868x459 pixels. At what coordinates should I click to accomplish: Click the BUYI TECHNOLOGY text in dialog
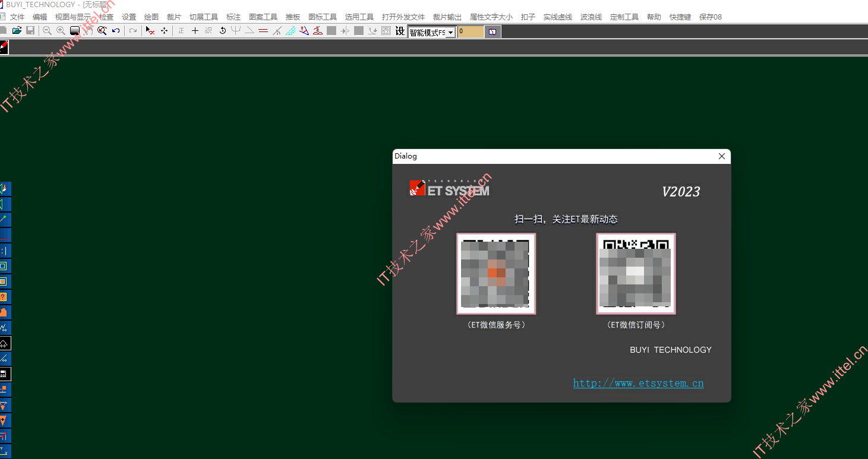click(x=671, y=350)
